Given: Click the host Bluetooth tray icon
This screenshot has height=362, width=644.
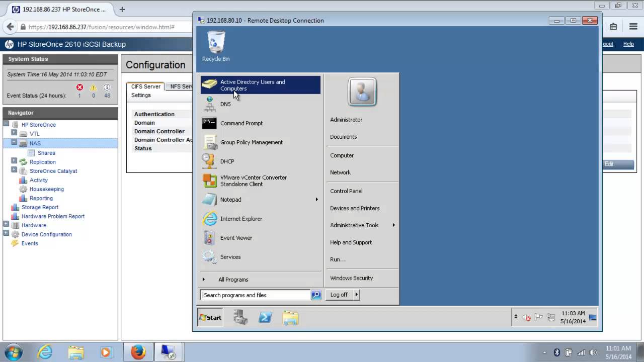Looking at the screenshot, I should (556, 352).
